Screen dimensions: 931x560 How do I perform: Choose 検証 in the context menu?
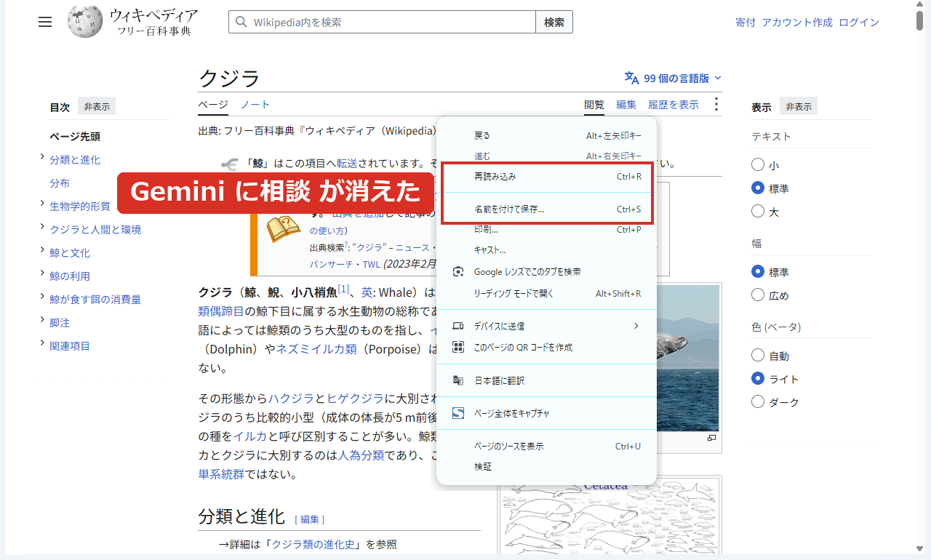click(546, 467)
